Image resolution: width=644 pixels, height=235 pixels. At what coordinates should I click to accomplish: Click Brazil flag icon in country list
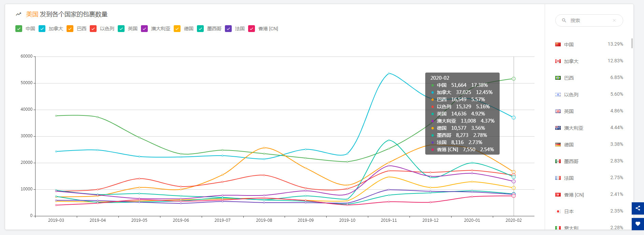click(x=558, y=78)
